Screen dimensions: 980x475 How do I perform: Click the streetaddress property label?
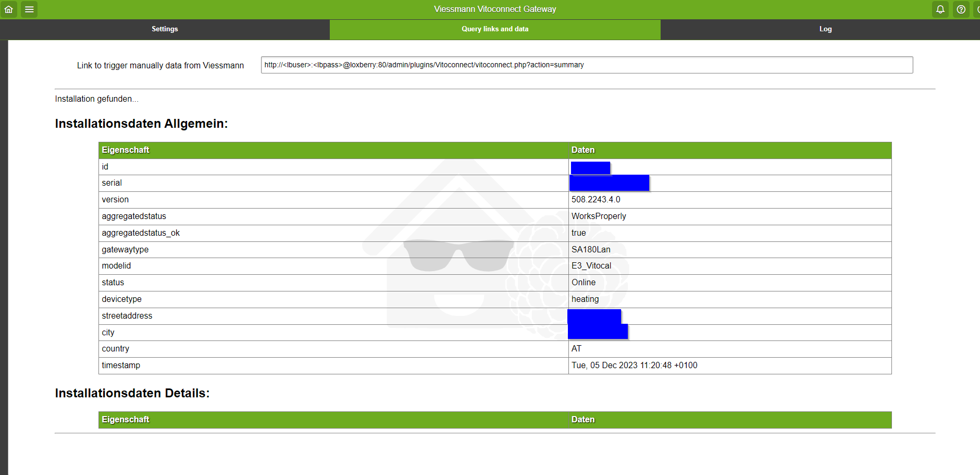[127, 316]
